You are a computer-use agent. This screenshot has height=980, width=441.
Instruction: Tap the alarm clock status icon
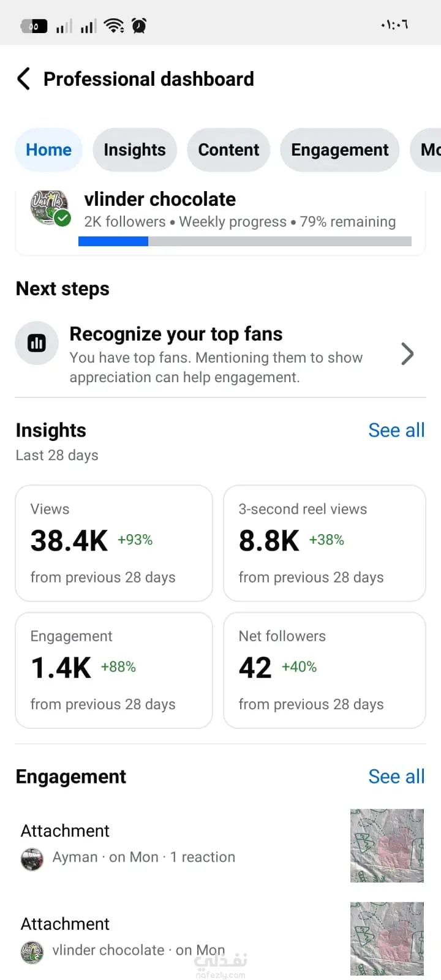coord(140,26)
